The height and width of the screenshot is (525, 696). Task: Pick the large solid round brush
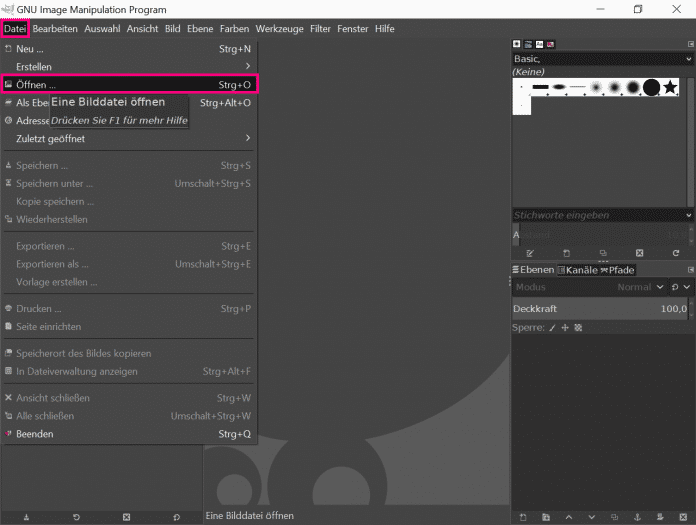(651, 88)
